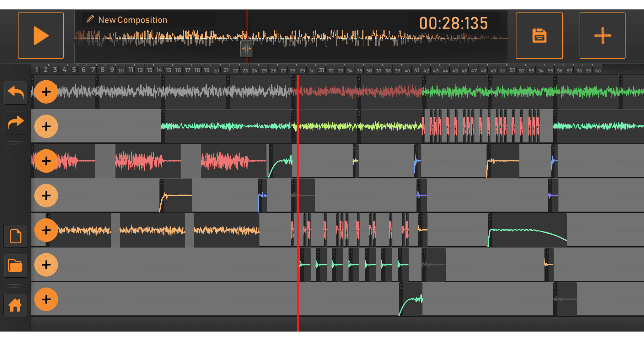Click the large plus button top right
Screen dimensions: 644x341
tap(602, 35)
